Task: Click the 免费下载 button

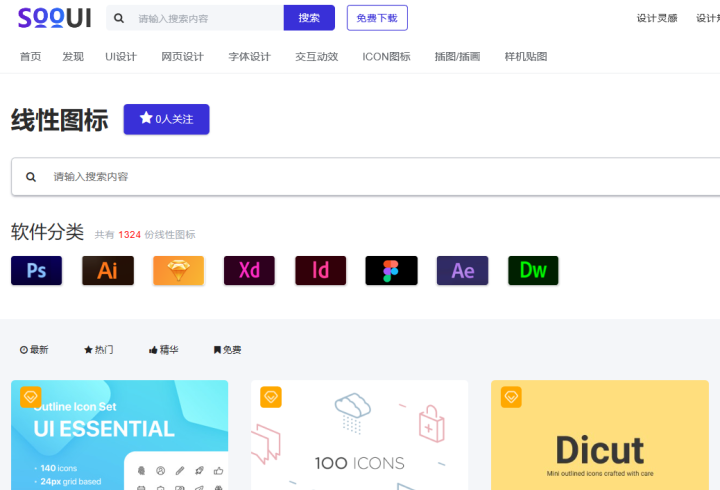Action: tap(377, 18)
